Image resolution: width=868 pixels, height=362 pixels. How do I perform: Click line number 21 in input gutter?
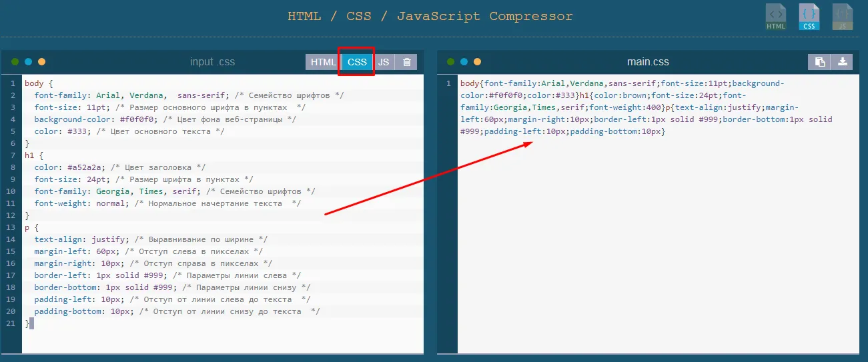[11, 323]
